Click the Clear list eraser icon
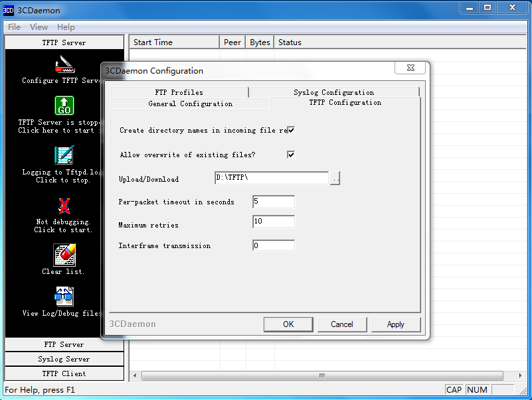Image resolution: width=532 pixels, height=400 pixels. pyautogui.click(x=64, y=255)
